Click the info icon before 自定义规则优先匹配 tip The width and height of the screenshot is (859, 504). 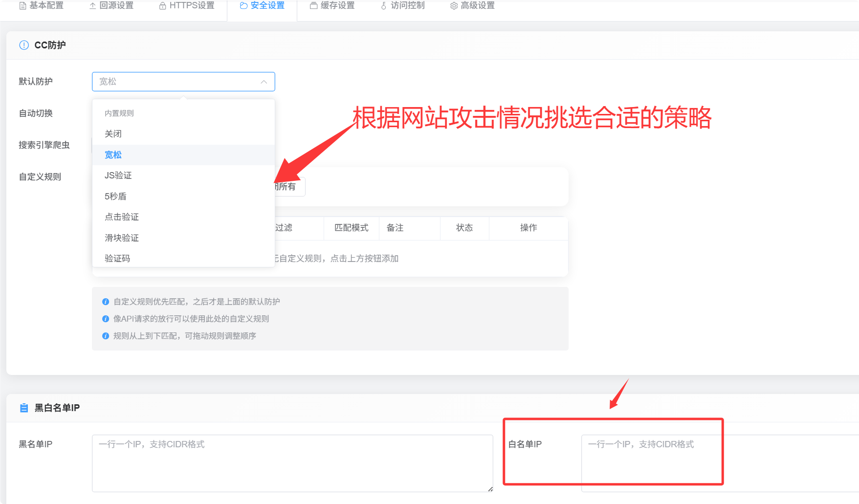pos(106,302)
